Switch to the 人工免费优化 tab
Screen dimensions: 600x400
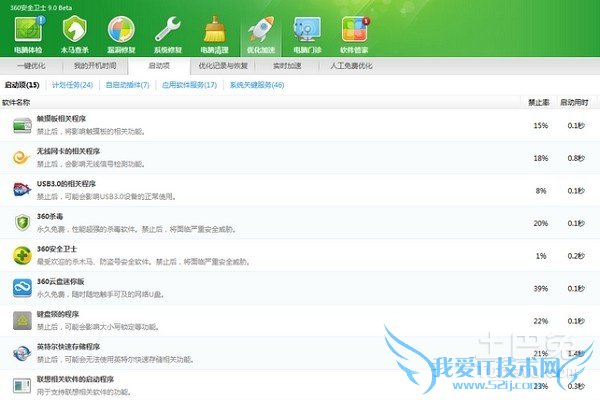pos(351,66)
